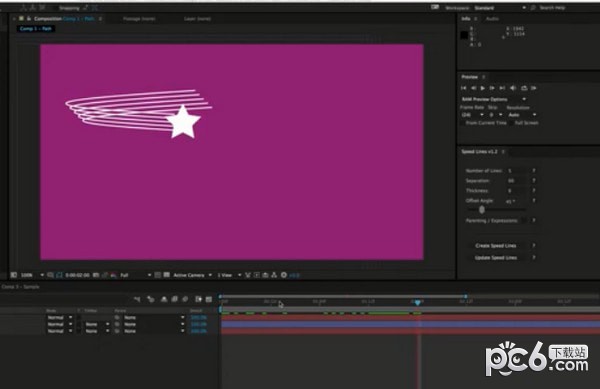Open the Active Camera view dropdown
Screen dimensions: 600x389
[192, 275]
